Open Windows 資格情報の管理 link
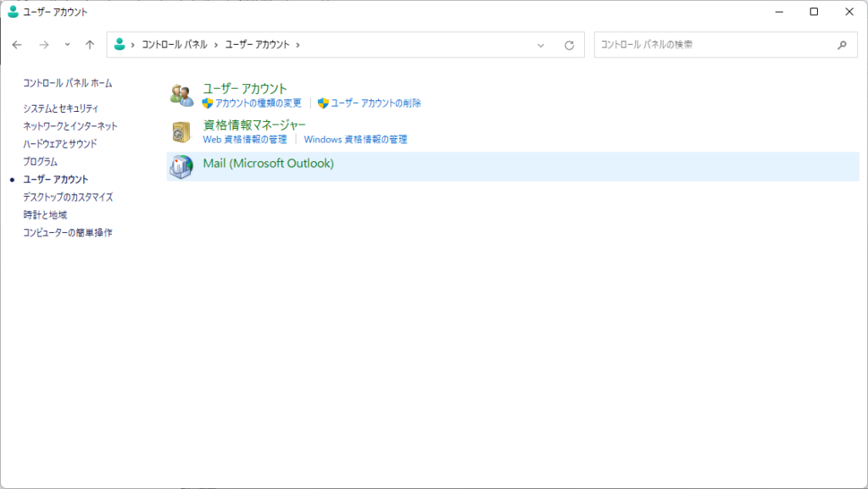 pyautogui.click(x=355, y=139)
